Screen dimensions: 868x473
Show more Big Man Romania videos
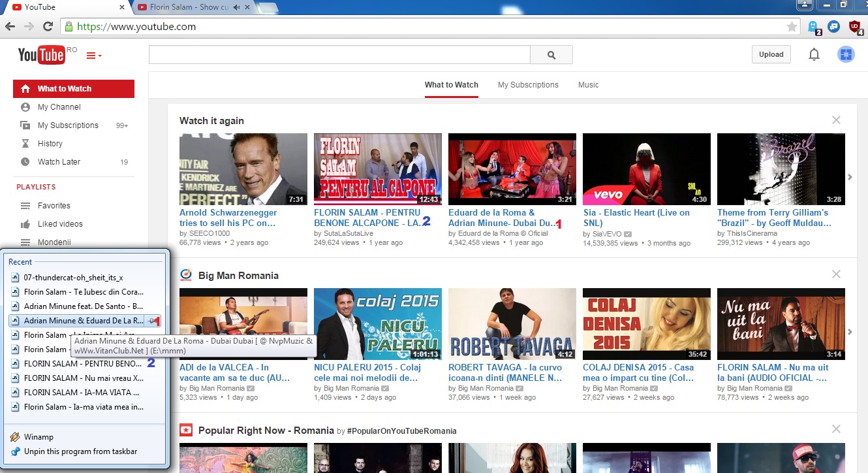[850, 332]
